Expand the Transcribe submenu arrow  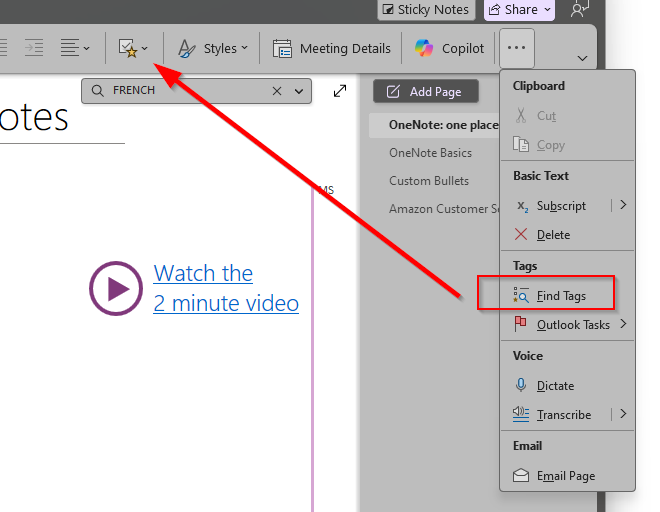pos(623,414)
